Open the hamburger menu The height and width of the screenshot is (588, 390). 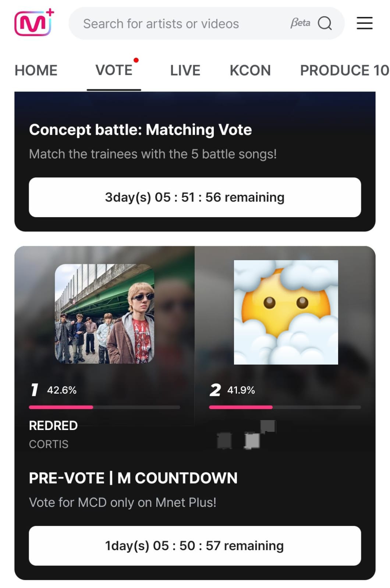(x=364, y=23)
